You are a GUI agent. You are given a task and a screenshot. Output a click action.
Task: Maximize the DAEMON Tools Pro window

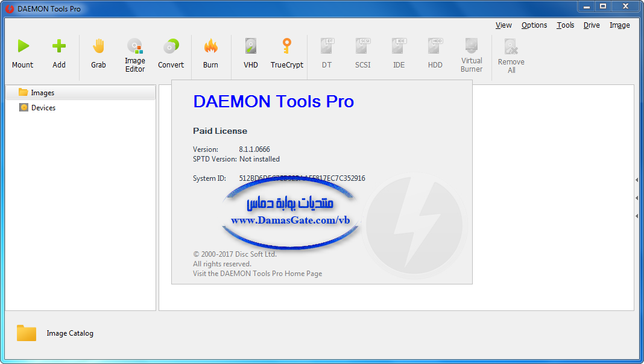click(603, 7)
